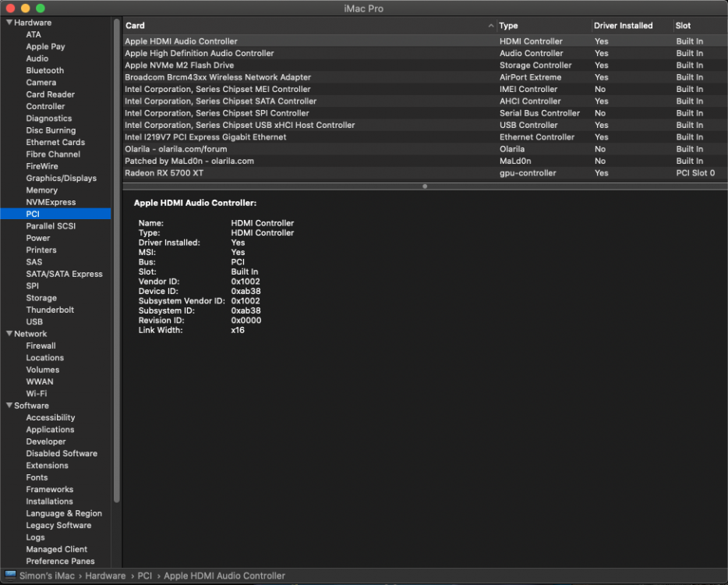Select Language & Region item

(x=64, y=513)
